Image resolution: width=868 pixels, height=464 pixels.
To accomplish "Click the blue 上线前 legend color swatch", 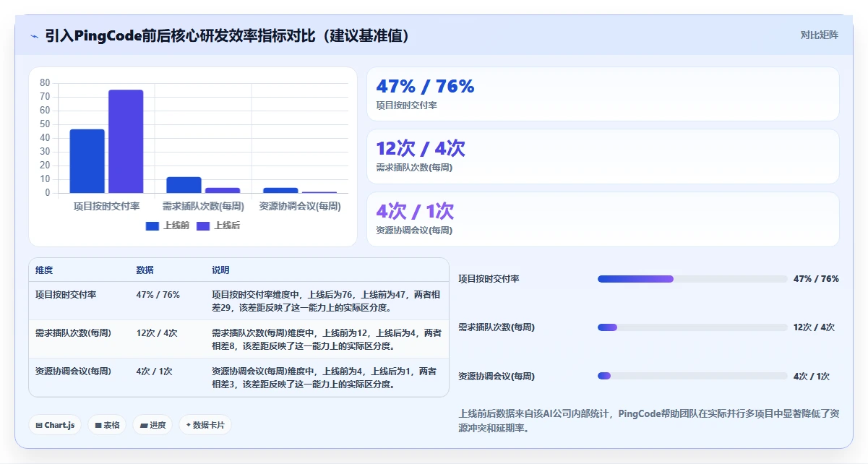I will coord(152,226).
